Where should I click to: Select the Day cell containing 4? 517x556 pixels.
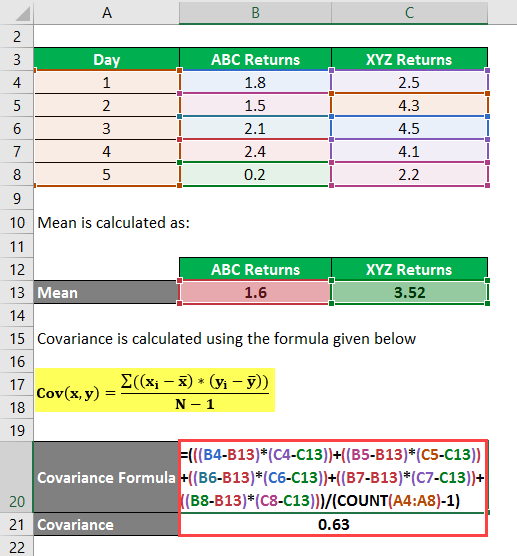pos(106,151)
